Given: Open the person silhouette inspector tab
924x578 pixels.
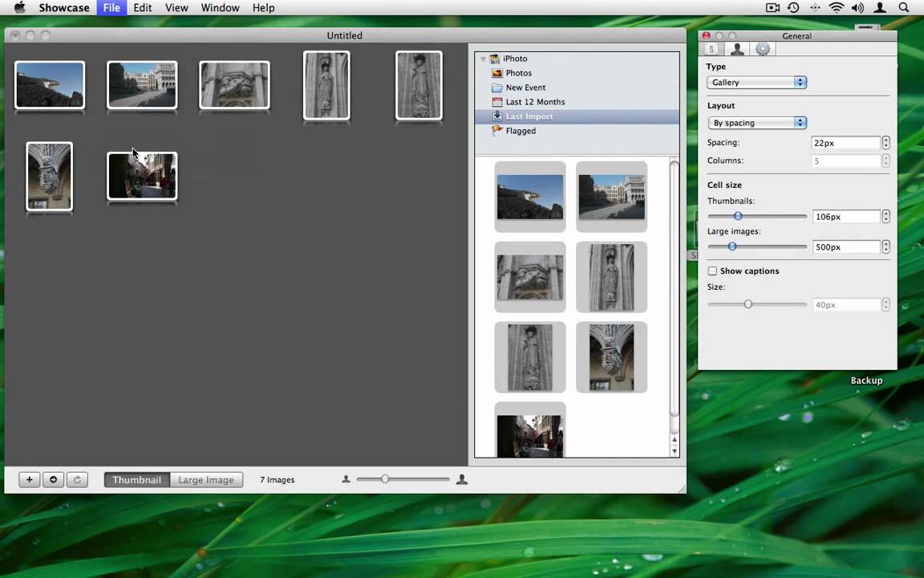Looking at the screenshot, I should (x=736, y=49).
